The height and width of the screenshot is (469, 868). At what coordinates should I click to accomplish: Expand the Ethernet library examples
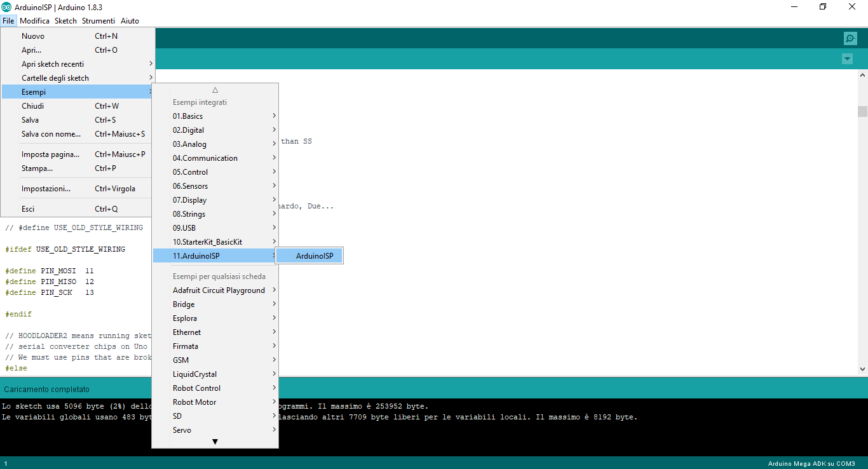(215, 332)
